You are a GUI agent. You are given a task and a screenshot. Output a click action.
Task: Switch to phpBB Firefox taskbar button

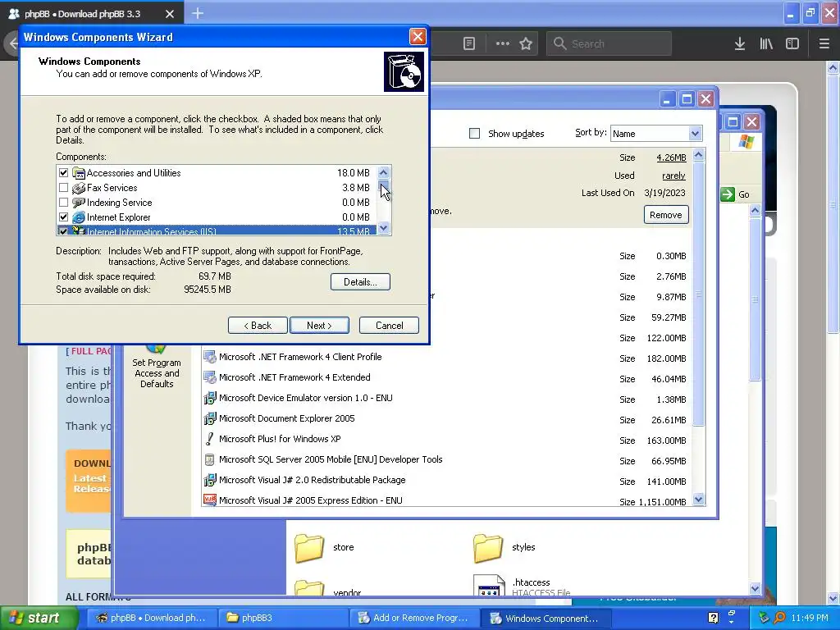(151, 618)
